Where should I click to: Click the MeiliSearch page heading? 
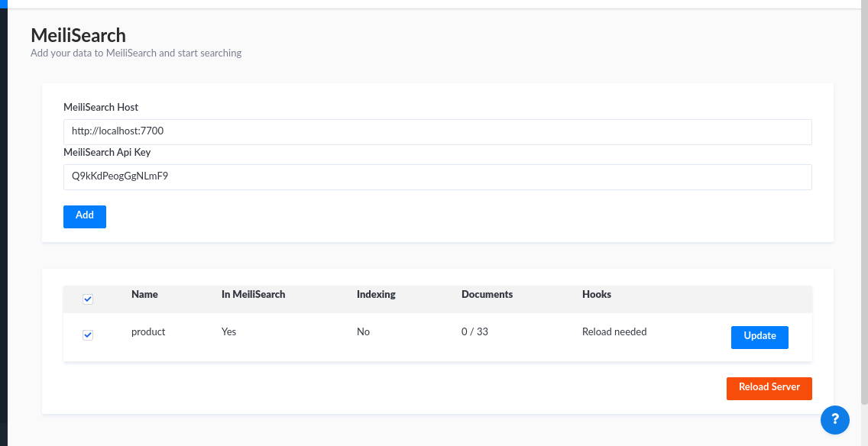(x=78, y=35)
